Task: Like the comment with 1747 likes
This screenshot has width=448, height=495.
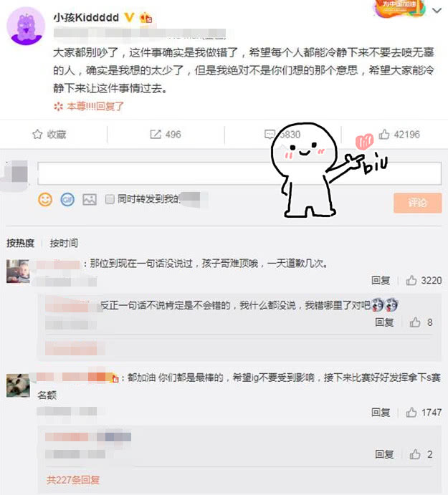Action: (x=411, y=413)
